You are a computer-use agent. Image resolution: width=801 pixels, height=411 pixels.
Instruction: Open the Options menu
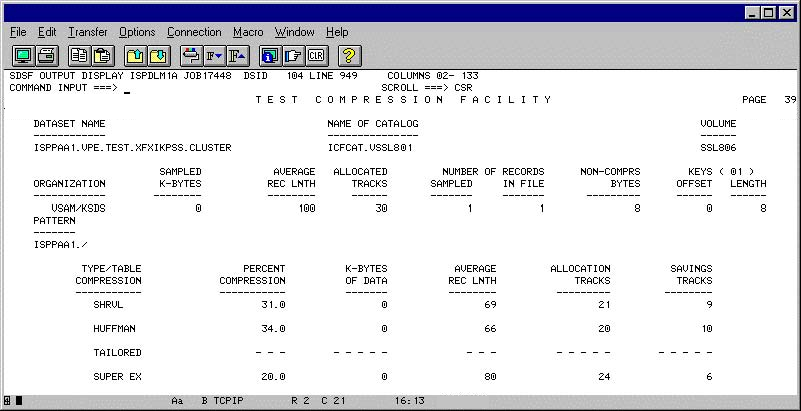click(x=137, y=32)
